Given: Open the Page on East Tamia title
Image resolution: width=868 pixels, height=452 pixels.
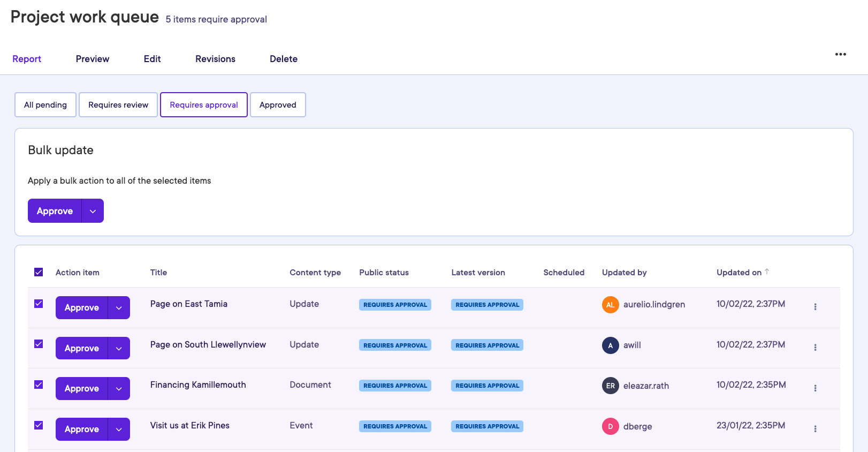Looking at the screenshot, I should 188,304.
